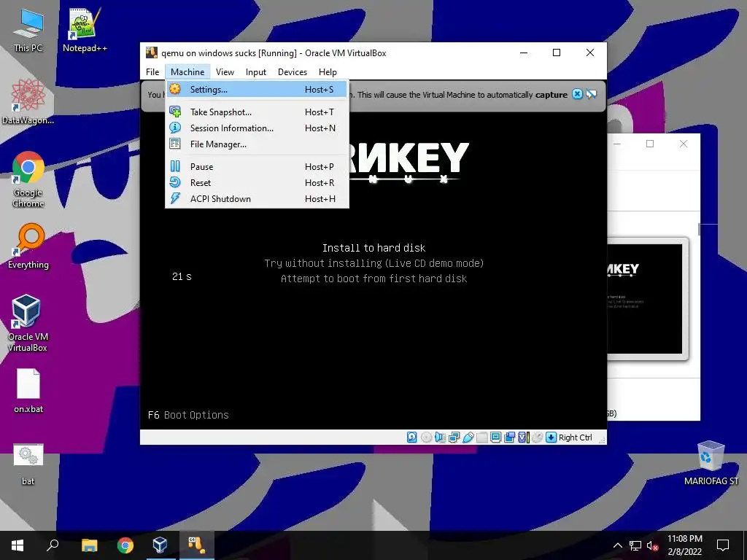747x560 pixels.
Task: Click the scrollbar in VirtualBox Manager window
Action: pos(699,229)
